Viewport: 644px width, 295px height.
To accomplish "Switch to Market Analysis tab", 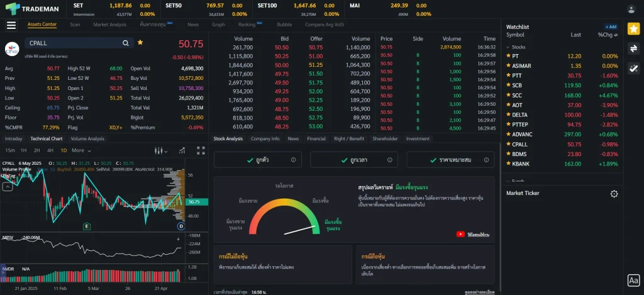I will coord(109,25).
